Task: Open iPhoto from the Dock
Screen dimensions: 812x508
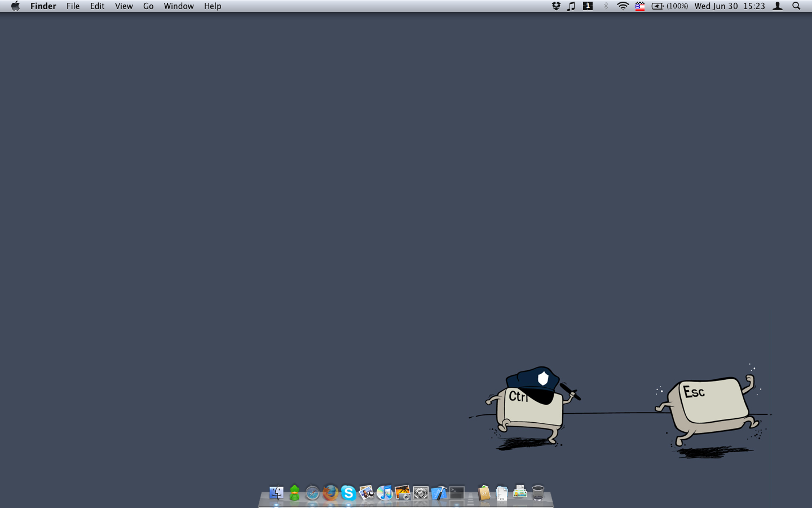Action: click(x=403, y=493)
